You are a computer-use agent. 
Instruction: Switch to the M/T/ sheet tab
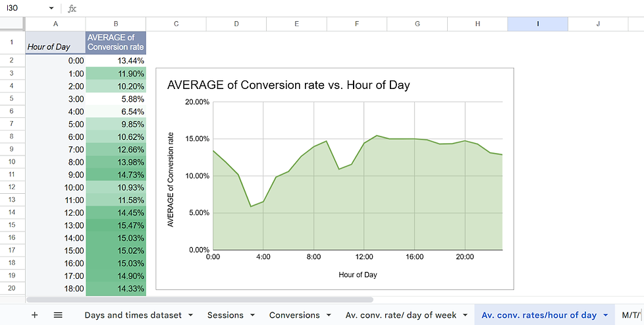(x=631, y=315)
